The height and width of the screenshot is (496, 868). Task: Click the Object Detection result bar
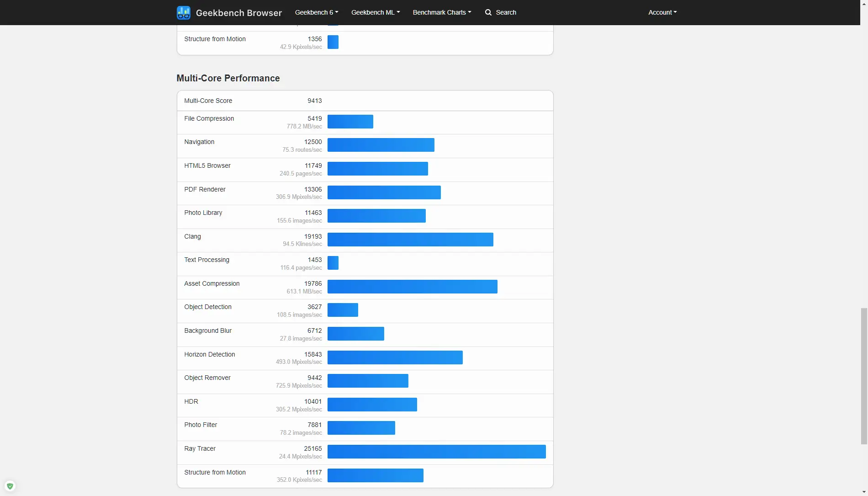(x=343, y=310)
